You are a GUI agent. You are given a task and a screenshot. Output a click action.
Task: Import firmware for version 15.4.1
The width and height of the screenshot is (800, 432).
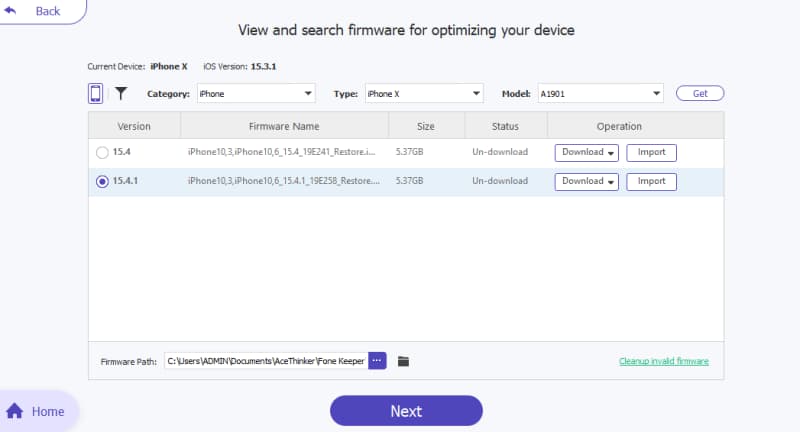652,182
